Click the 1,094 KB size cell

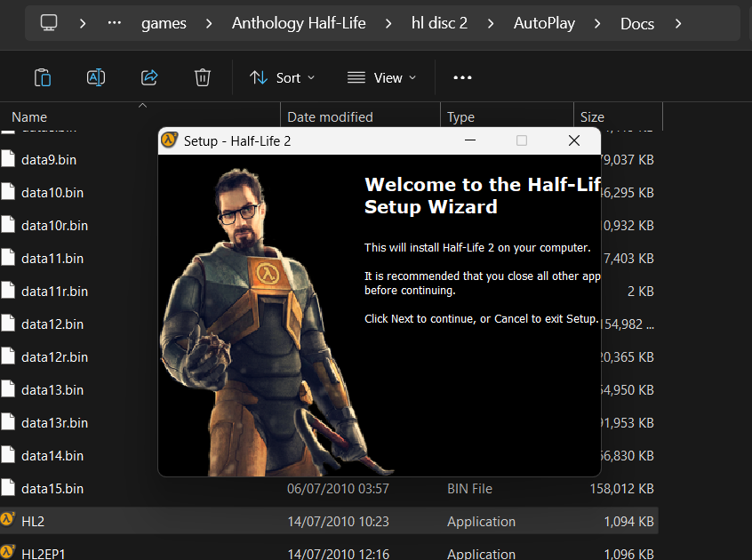pyautogui.click(x=628, y=522)
